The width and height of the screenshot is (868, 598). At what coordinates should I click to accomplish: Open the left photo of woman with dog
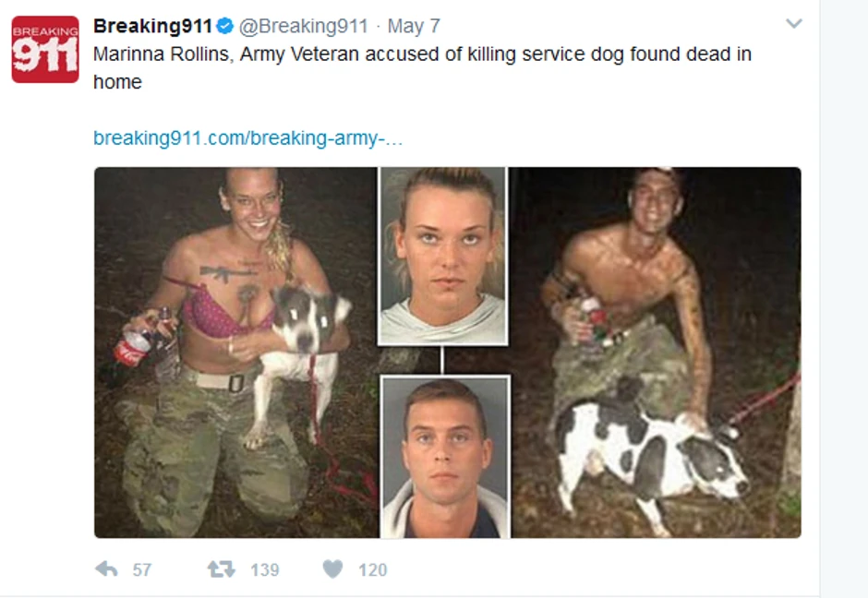(235, 353)
